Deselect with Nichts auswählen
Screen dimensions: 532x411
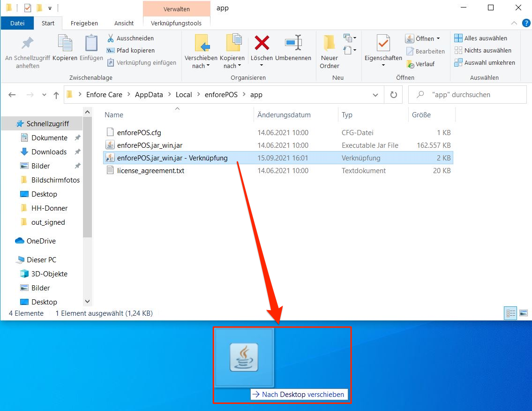(483, 50)
